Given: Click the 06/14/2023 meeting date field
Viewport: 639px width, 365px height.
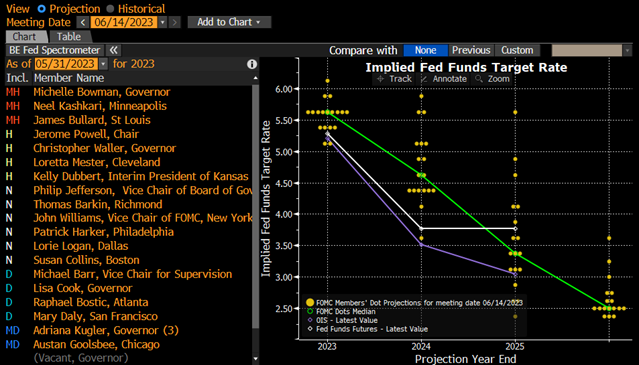Looking at the screenshot, I should coord(124,22).
